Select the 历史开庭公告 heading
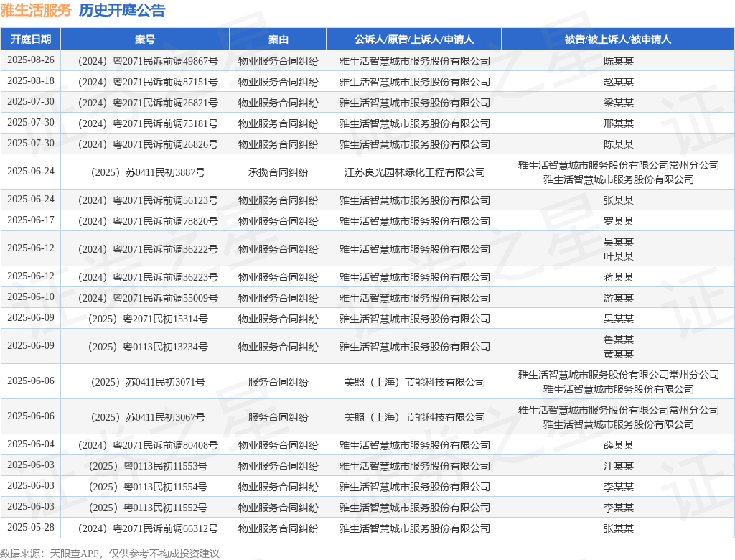735x560 pixels. [122, 10]
